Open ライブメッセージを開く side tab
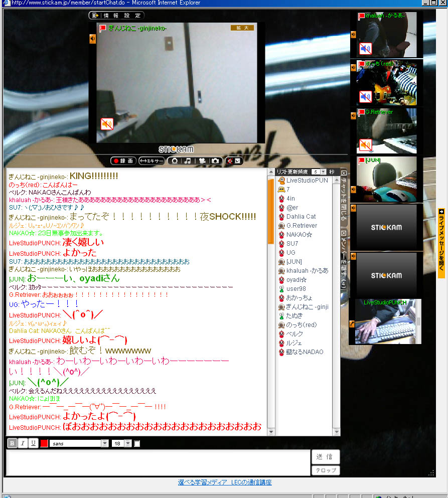448x498 pixels. tap(441, 243)
